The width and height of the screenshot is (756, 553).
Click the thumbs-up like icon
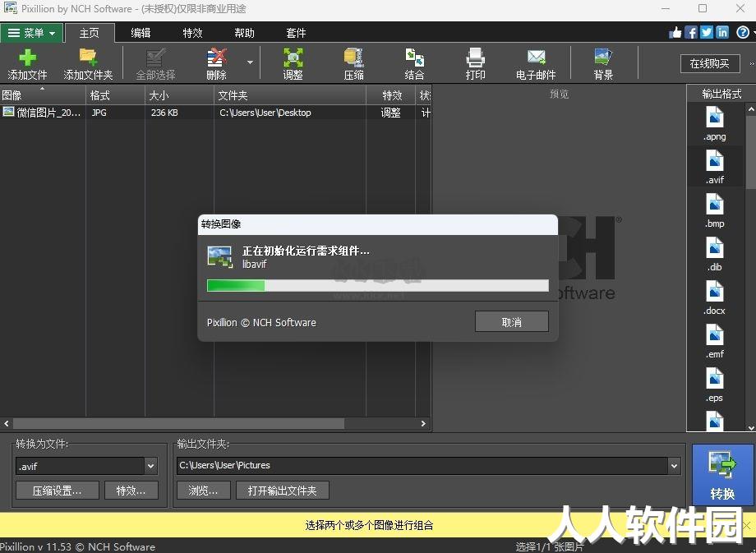pos(675,32)
